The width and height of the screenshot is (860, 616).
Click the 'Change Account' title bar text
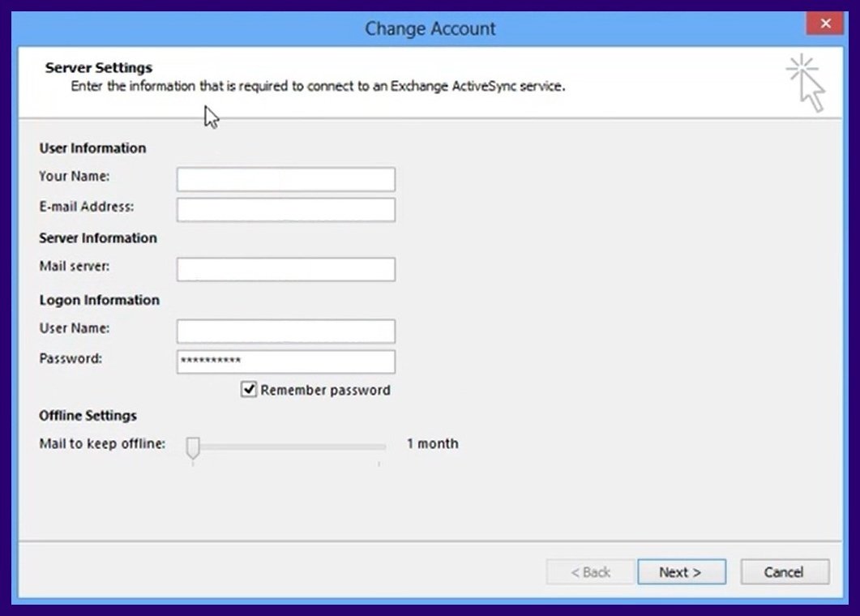coord(430,28)
